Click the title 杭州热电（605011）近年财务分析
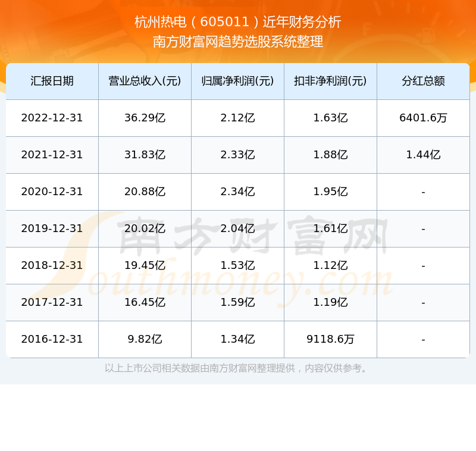The width and height of the screenshot is (476, 451). pos(237,22)
